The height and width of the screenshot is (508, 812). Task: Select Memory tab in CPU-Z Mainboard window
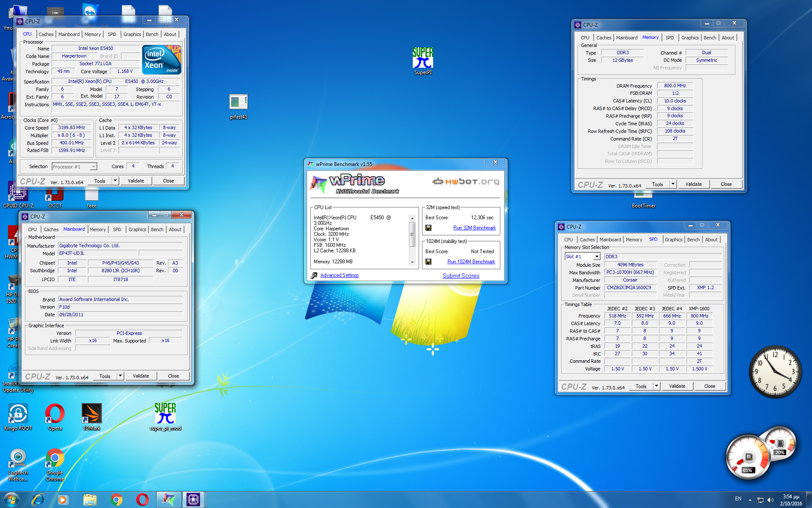tap(97, 229)
